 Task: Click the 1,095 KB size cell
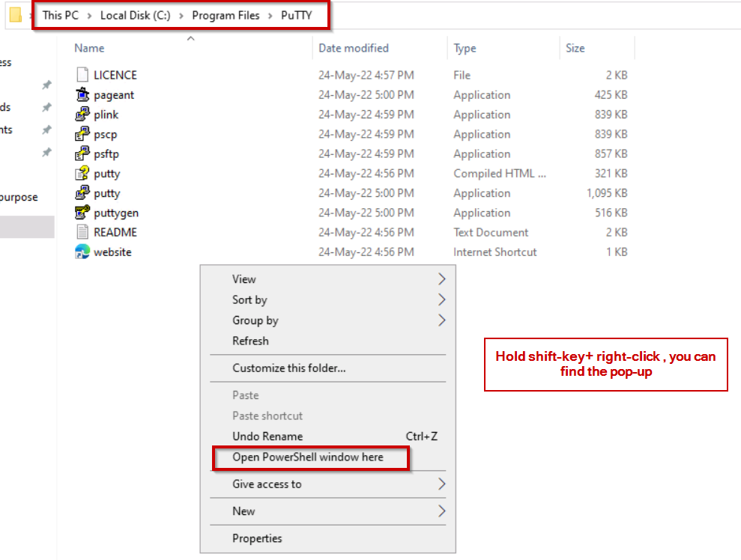pyautogui.click(x=607, y=193)
